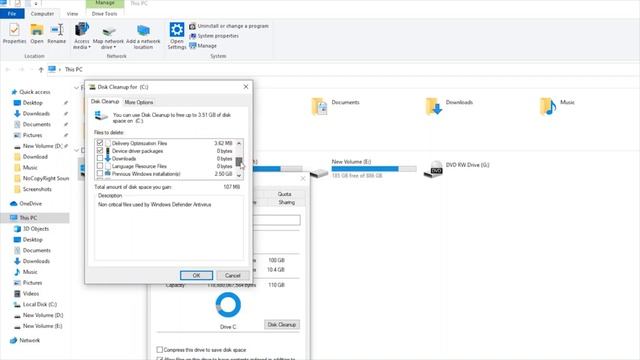
Task: Toggle the Delivery Optimization Files checkbox
Action: [100, 143]
